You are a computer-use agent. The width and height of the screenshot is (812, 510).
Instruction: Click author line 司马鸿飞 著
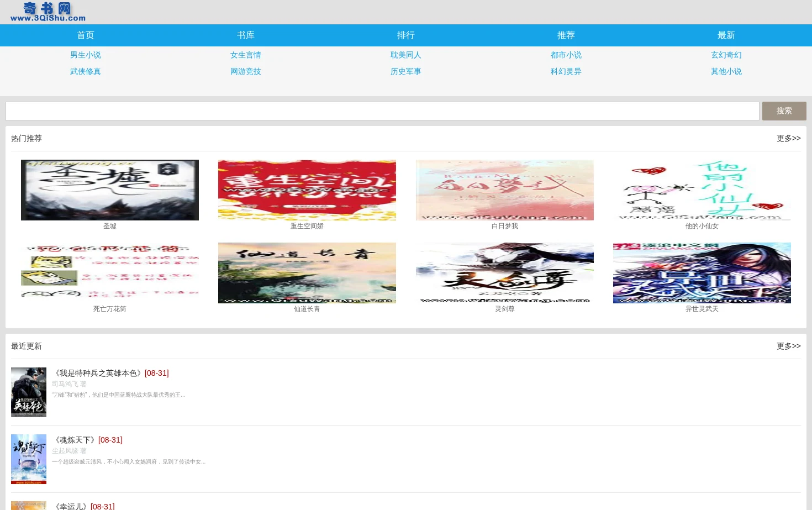69,384
